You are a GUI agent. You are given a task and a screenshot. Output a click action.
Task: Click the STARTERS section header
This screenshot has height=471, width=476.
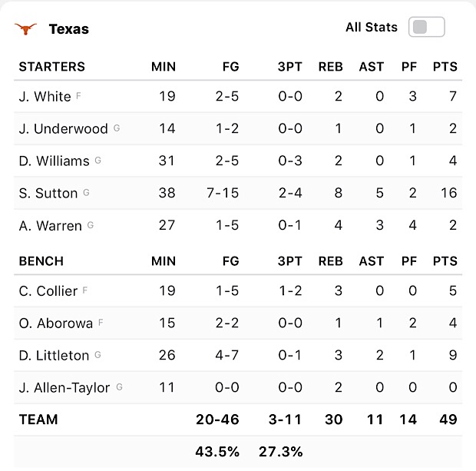[x=52, y=67]
